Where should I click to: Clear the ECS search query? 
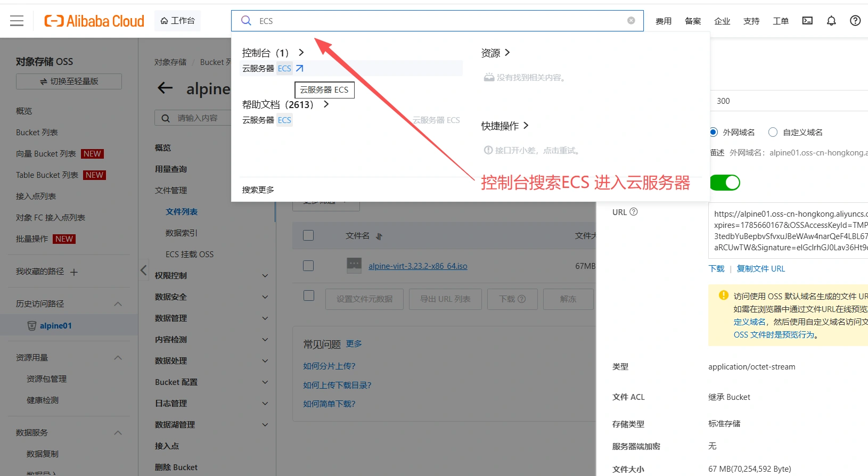[x=631, y=21]
